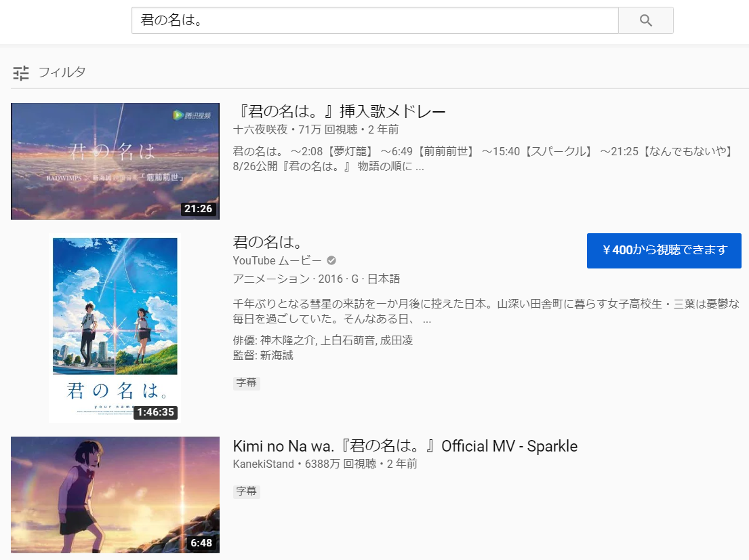The width and height of the screenshot is (749, 560).
Task: Click the 字幕 badge under the Sparkle MV
Action: pos(247,492)
